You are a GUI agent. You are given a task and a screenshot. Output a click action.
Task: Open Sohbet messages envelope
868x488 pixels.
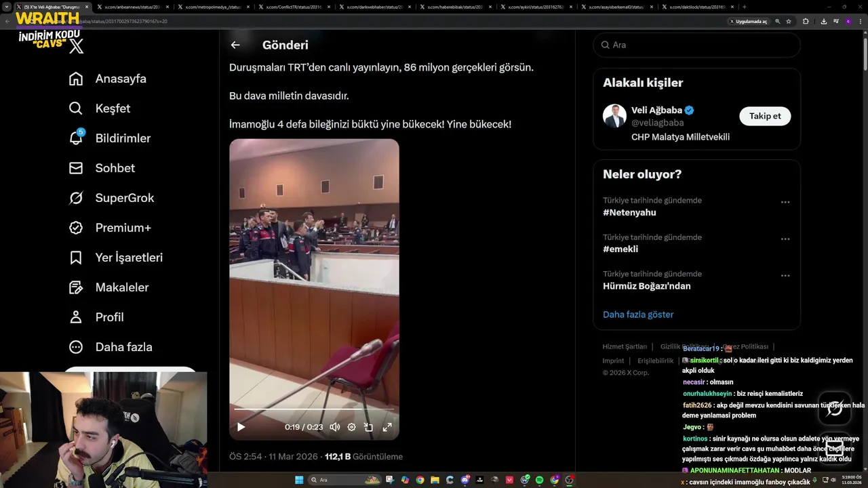(x=102, y=168)
